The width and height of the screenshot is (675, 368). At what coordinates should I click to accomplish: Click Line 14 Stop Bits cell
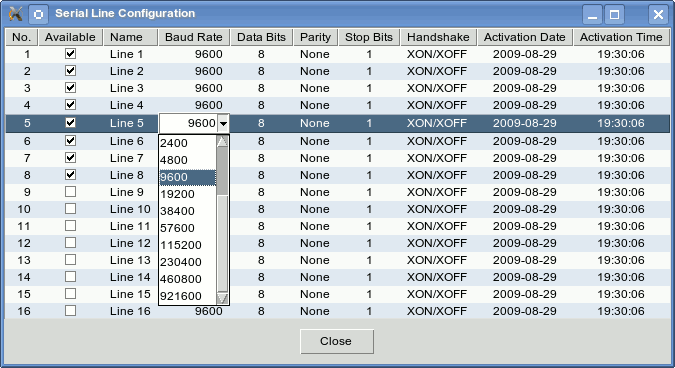[369, 277]
